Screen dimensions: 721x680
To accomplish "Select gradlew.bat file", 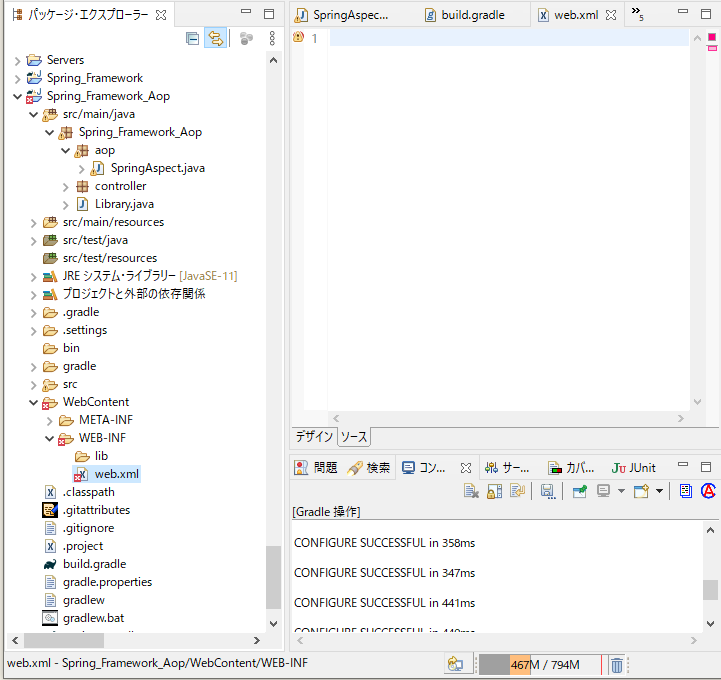I will 93,618.
